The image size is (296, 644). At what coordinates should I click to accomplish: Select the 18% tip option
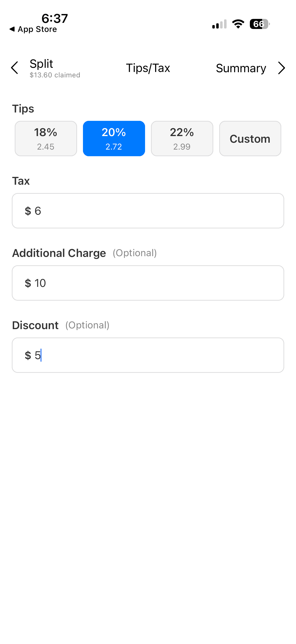click(46, 139)
